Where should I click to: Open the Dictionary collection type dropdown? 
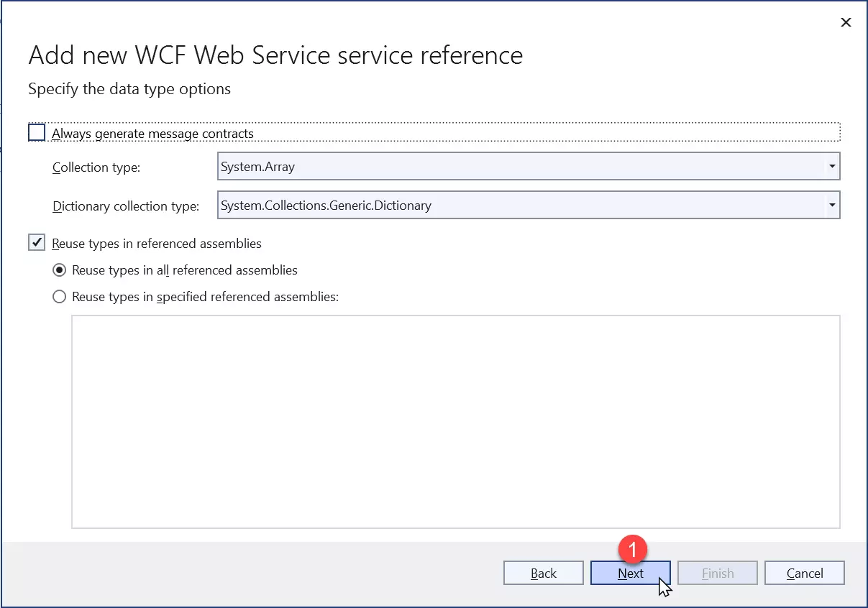click(x=529, y=205)
